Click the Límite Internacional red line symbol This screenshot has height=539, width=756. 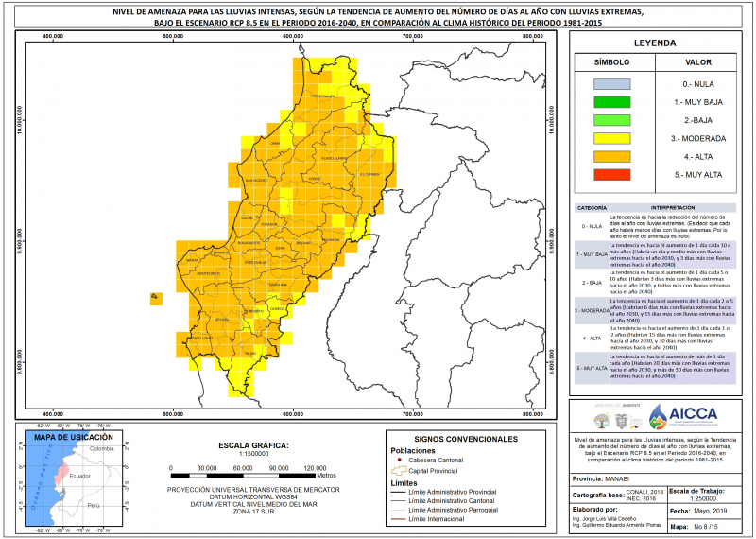[x=398, y=519]
